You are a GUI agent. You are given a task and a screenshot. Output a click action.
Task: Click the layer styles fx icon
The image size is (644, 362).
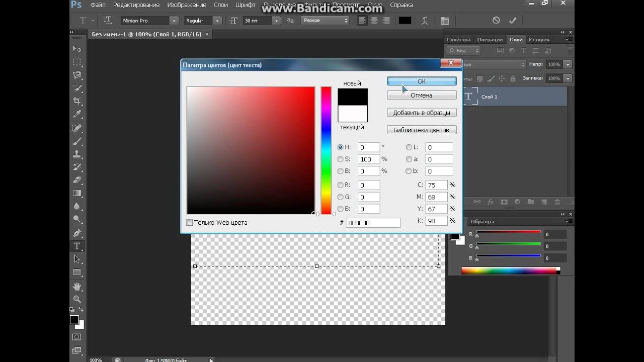491,202
